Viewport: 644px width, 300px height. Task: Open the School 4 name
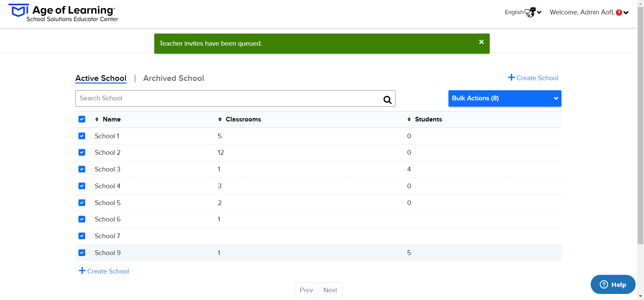[x=108, y=186]
